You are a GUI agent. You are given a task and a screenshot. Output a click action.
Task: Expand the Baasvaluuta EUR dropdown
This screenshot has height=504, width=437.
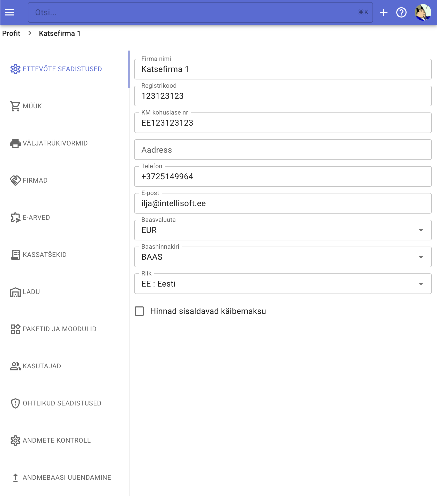click(283, 230)
